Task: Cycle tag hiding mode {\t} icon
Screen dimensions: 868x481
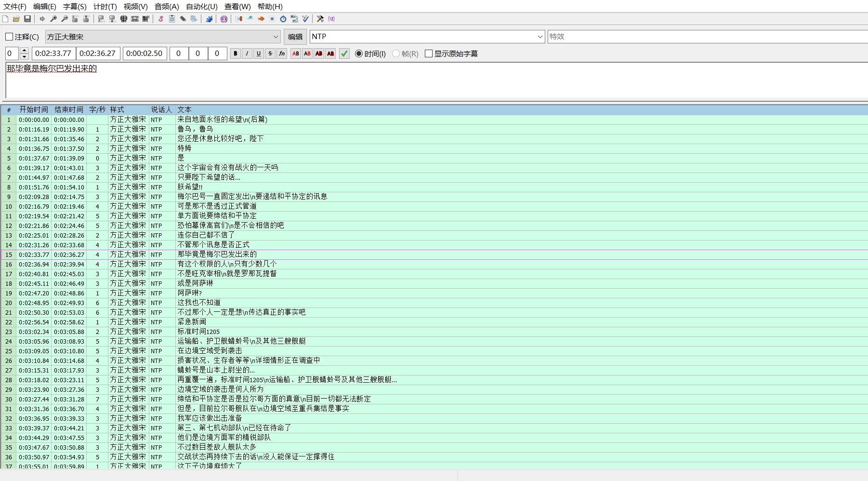Action: click(x=331, y=19)
